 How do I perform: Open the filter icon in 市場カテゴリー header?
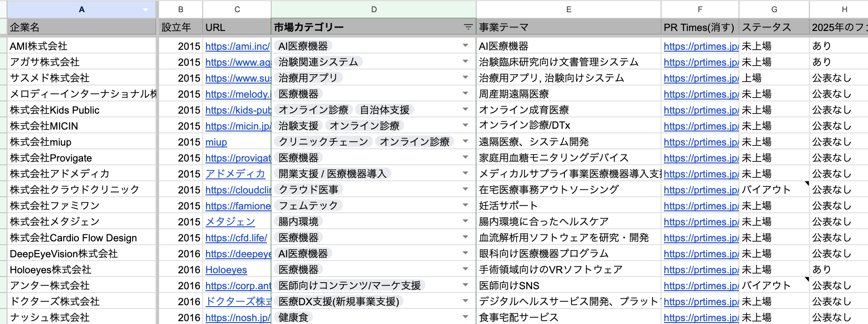coord(468,27)
